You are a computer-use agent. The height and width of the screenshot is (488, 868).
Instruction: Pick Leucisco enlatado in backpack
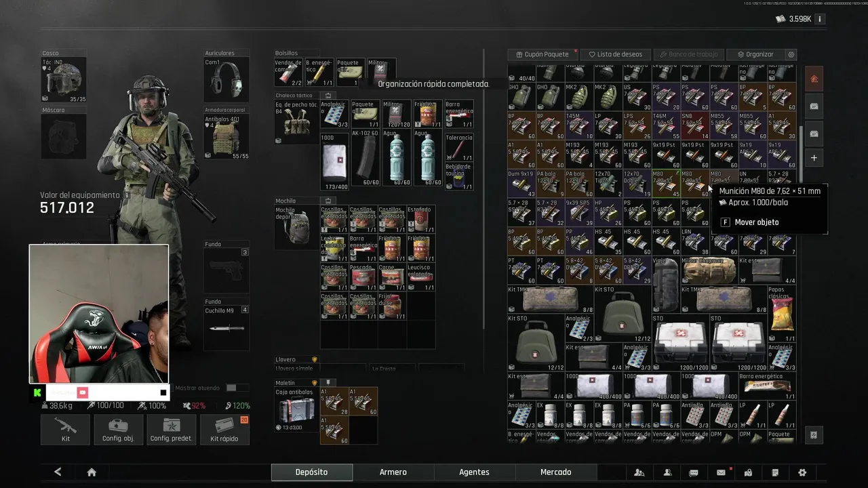coord(420,278)
